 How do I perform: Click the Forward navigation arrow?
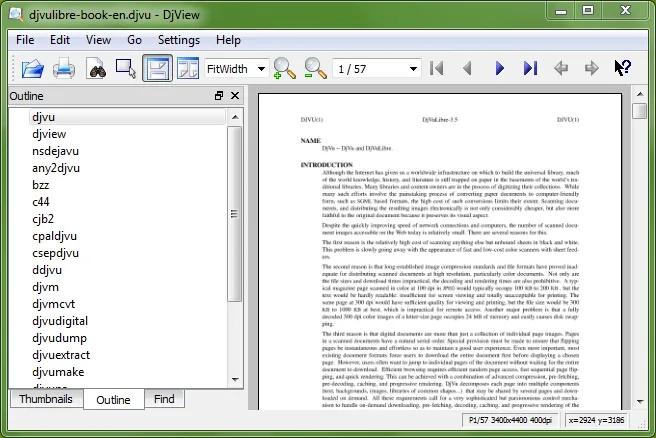592,68
